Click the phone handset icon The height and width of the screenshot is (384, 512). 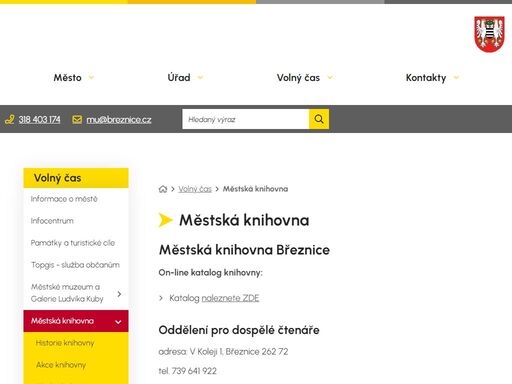(10, 119)
